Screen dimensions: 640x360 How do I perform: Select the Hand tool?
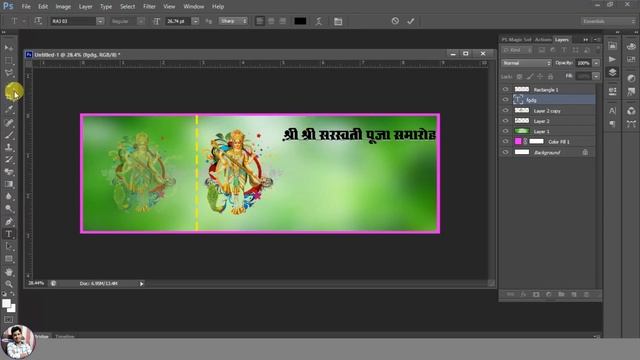click(9, 272)
